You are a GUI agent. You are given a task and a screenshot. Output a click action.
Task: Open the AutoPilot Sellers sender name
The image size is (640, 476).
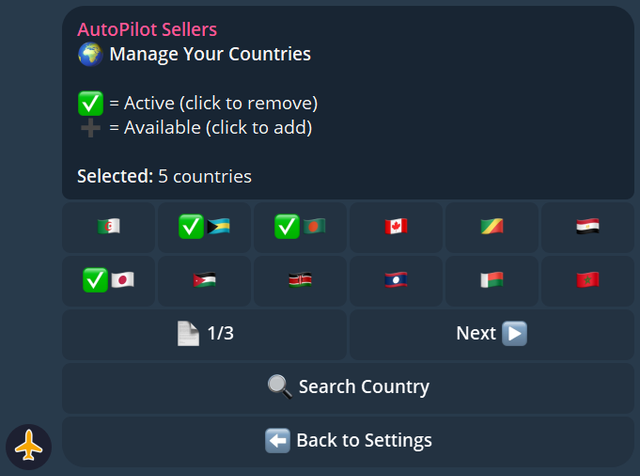point(147,30)
